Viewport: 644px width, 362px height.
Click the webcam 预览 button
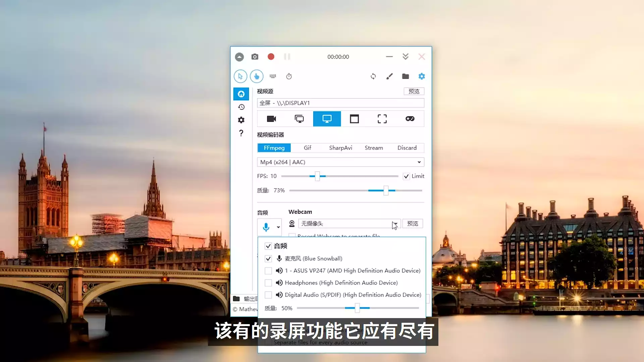click(x=413, y=224)
